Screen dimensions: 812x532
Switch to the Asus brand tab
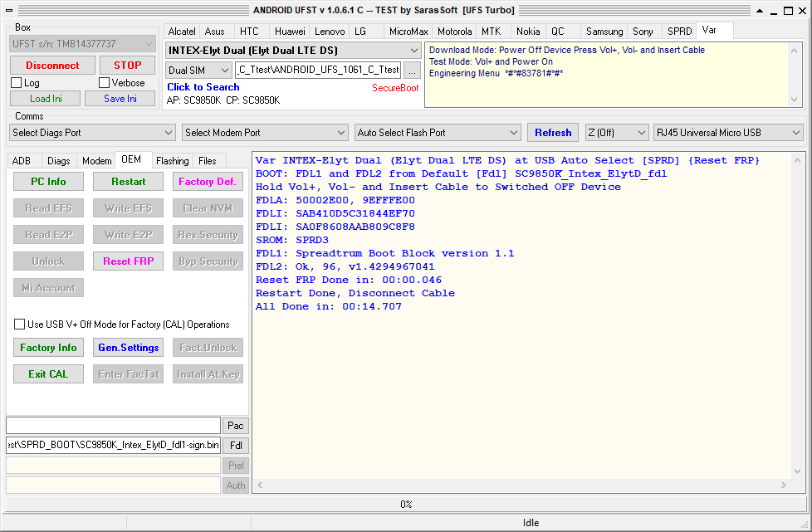coord(214,32)
